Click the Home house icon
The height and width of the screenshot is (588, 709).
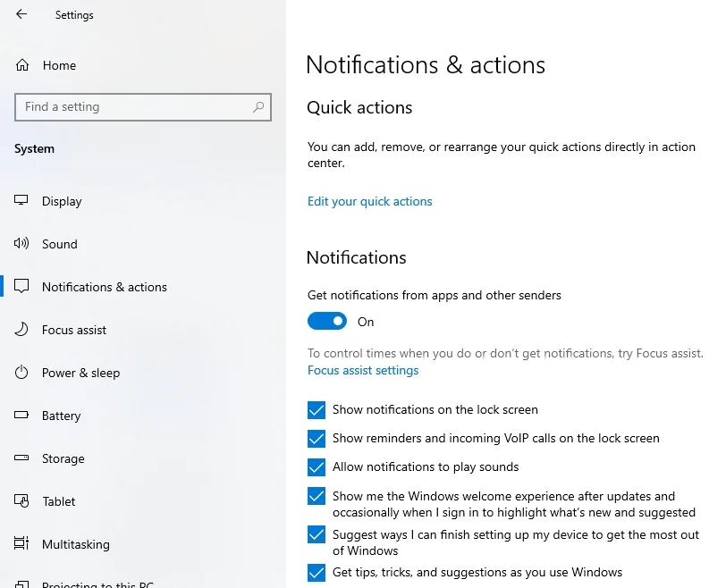22,65
